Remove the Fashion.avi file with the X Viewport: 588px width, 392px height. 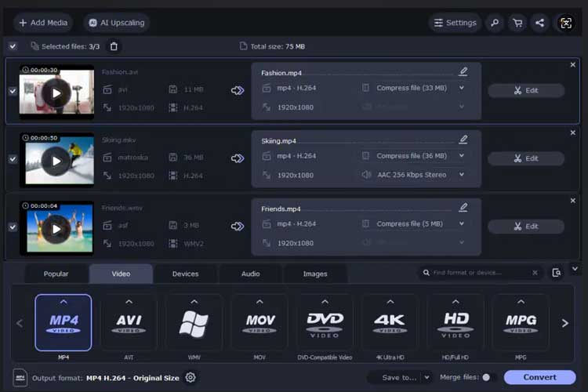pyautogui.click(x=572, y=64)
